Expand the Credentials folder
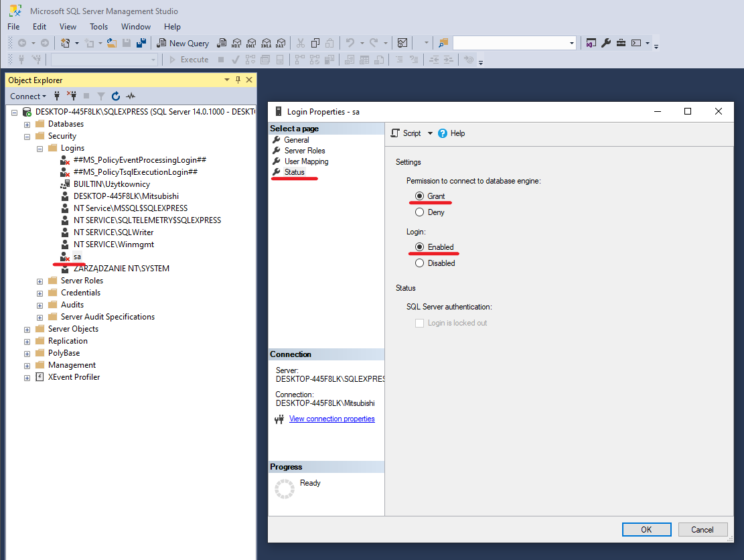 coord(40,293)
